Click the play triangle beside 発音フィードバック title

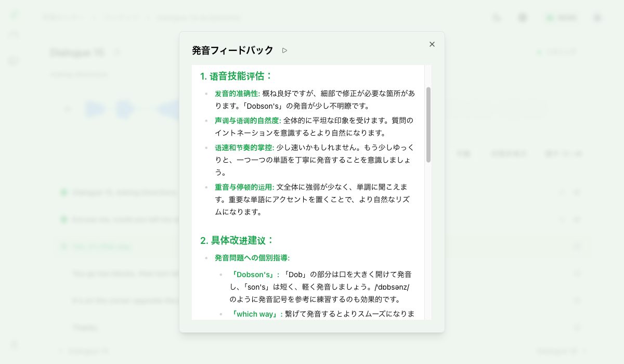[284, 50]
